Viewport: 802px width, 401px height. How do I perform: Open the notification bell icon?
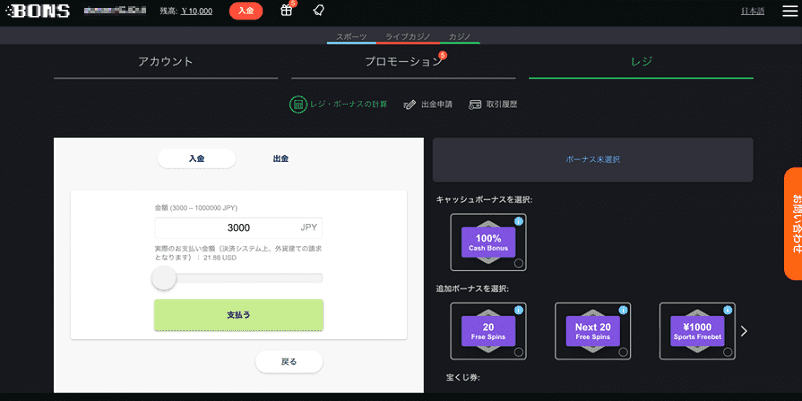pos(319,10)
